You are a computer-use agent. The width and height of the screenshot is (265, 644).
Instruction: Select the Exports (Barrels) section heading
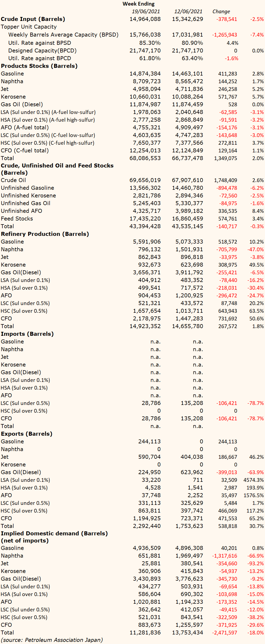click(27, 434)
